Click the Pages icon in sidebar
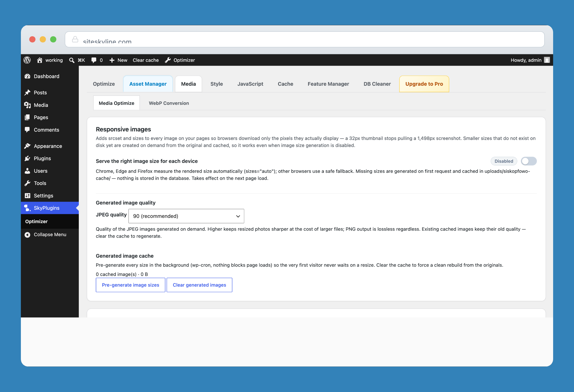This screenshot has width=574, height=392. [27, 117]
